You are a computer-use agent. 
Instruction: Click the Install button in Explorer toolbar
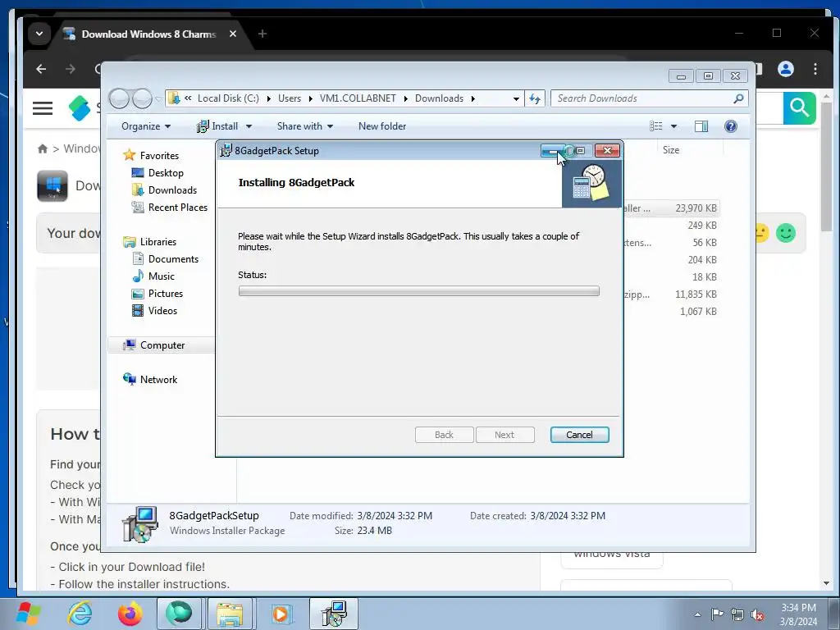[217, 126]
